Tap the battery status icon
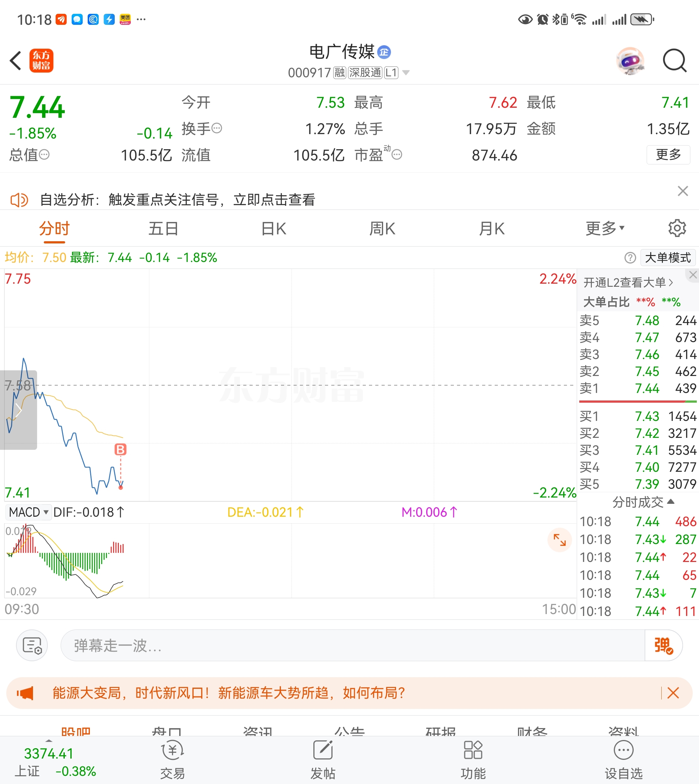699x784 pixels. click(642, 19)
